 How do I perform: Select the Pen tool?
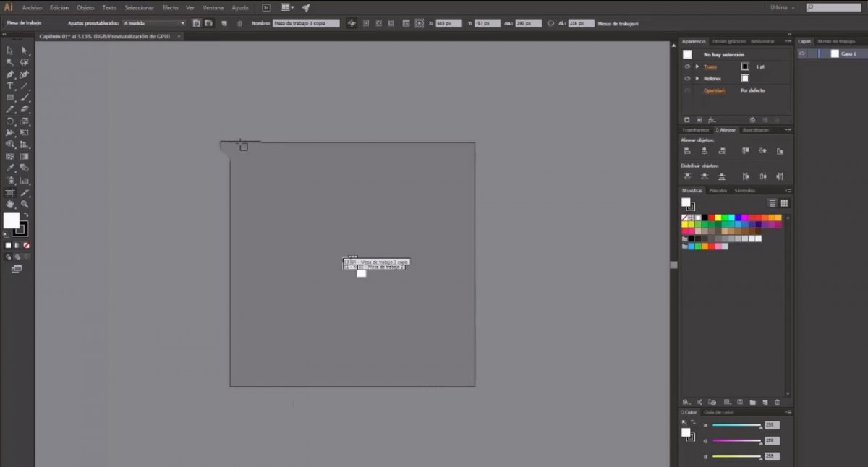tap(10, 74)
